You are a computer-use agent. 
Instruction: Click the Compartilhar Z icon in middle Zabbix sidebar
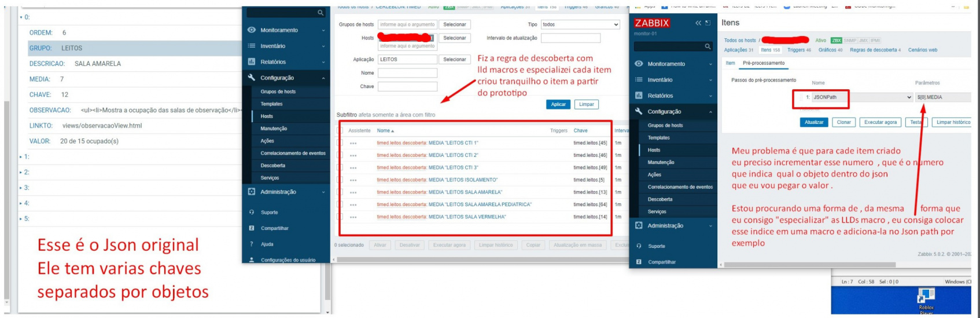(x=252, y=228)
